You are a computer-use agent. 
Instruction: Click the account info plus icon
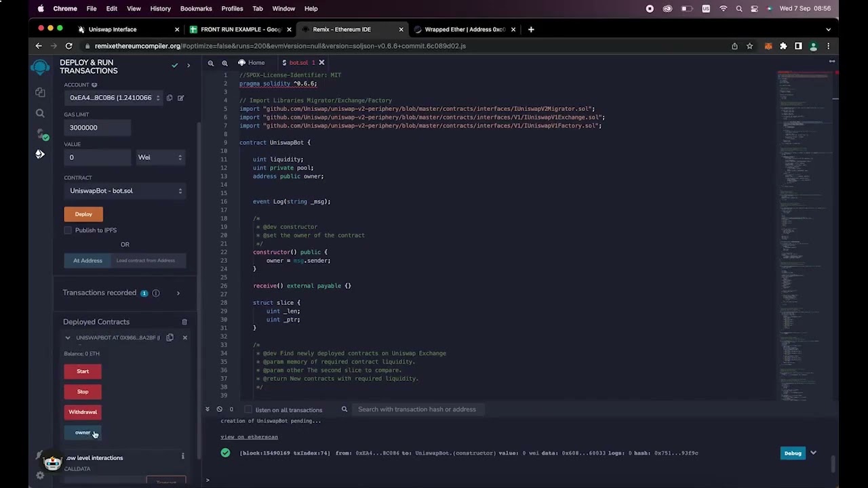click(x=94, y=85)
